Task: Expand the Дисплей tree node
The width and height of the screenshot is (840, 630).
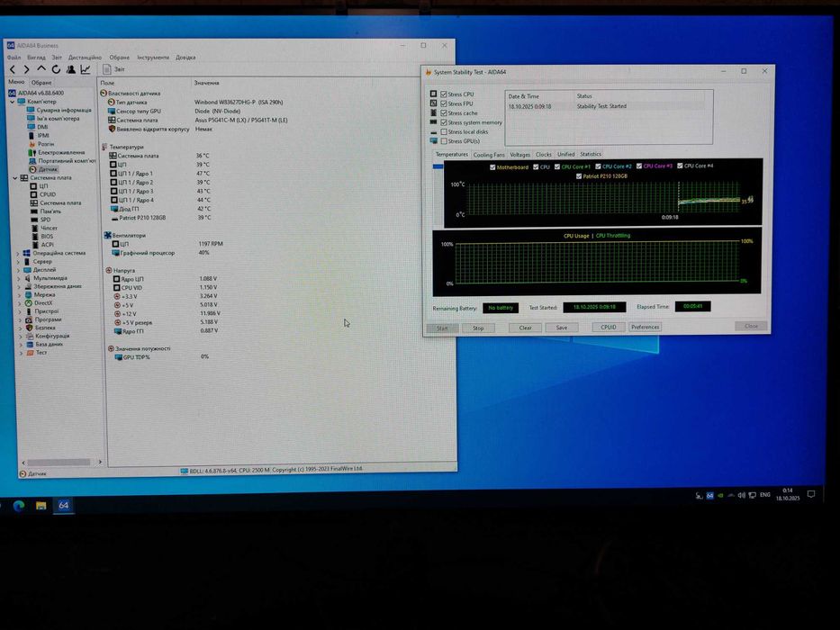Action: pyautogui.click(x=18, y=270)
